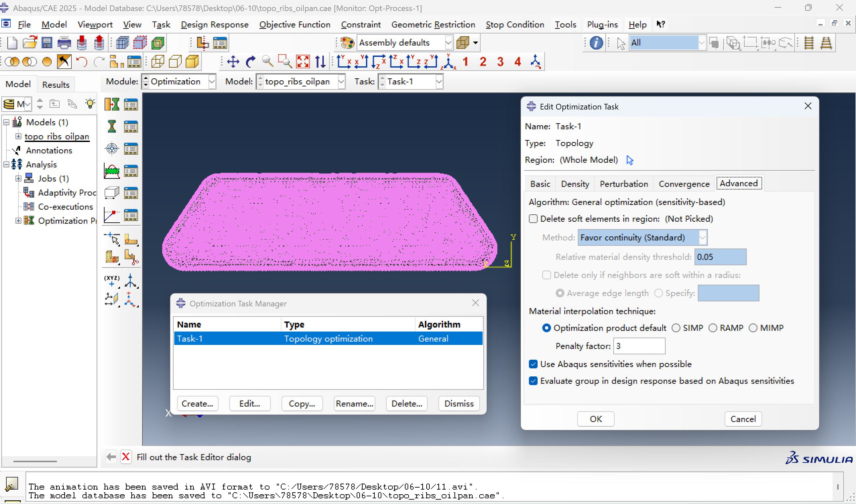The width and height of the screenshot is (856, 504).
Task: Click the Cycle Views arrows icon
Action: coord(320,62)
